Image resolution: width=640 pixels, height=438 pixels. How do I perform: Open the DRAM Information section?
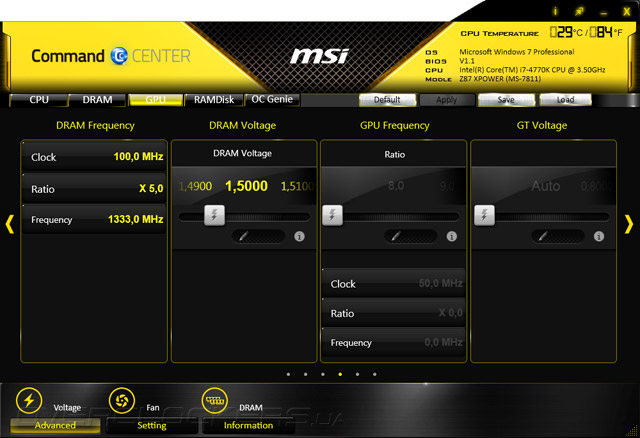(248, 425)
